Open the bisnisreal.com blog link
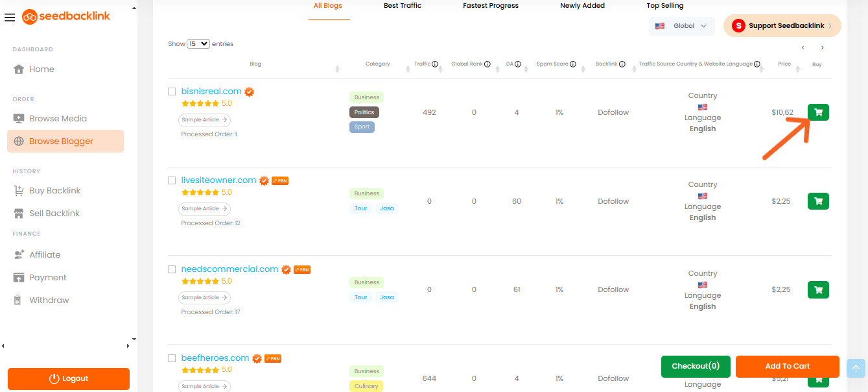 [x=211, y=92]
